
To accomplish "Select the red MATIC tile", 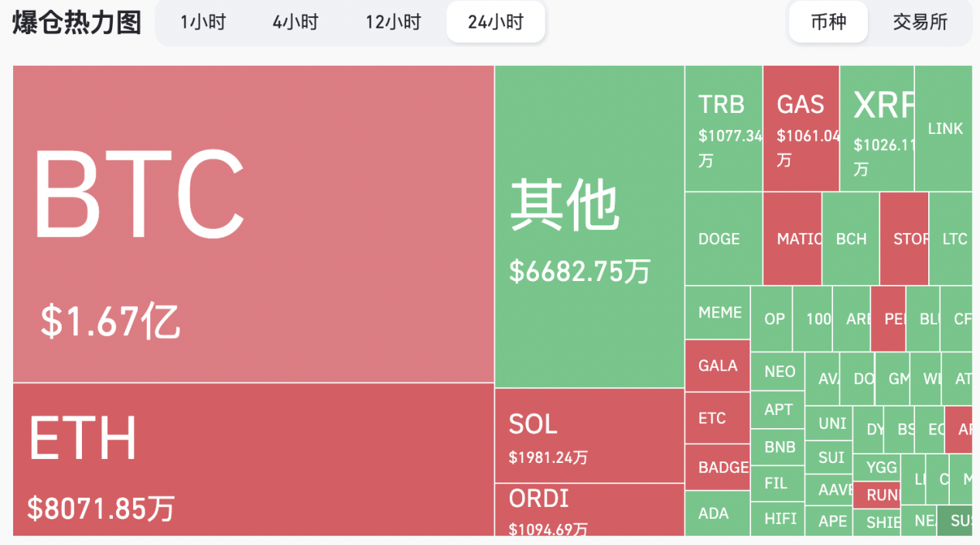I will click(793, 238).
